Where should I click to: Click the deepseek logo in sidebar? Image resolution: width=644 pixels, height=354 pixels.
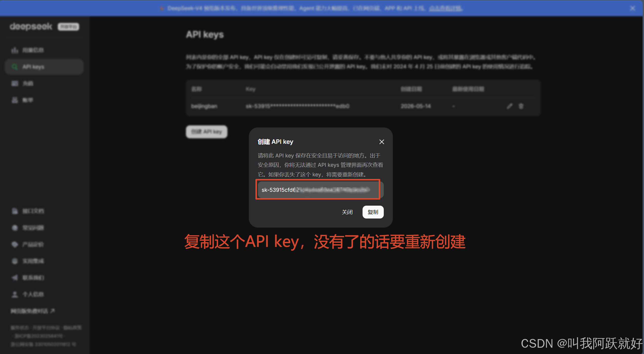point(31,26)
